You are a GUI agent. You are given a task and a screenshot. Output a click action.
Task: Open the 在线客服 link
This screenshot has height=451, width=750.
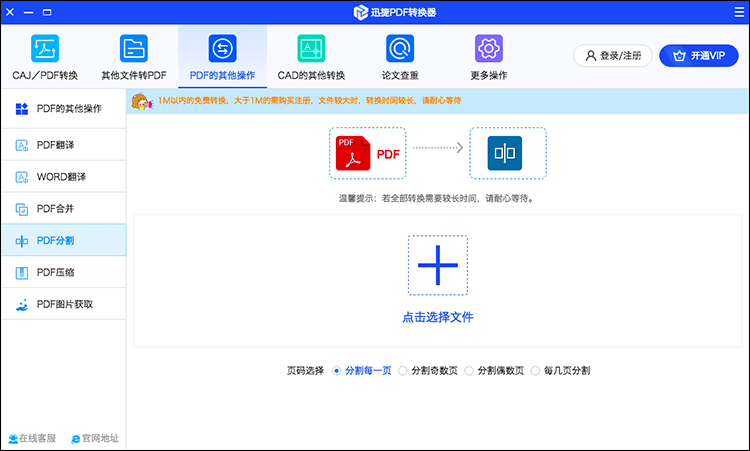pyautogui.click(x=32, y=439)
